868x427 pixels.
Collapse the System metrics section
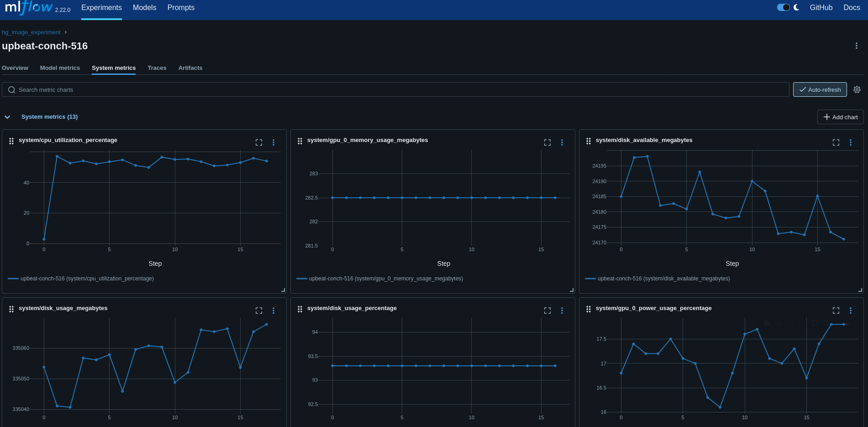coord(7,117)
